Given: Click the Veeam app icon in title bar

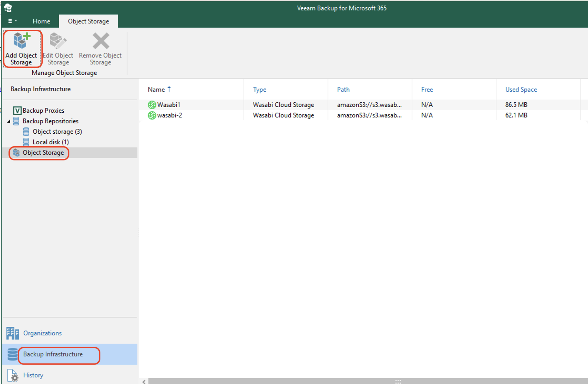Looking at the screenshot, I should point(8,8).
